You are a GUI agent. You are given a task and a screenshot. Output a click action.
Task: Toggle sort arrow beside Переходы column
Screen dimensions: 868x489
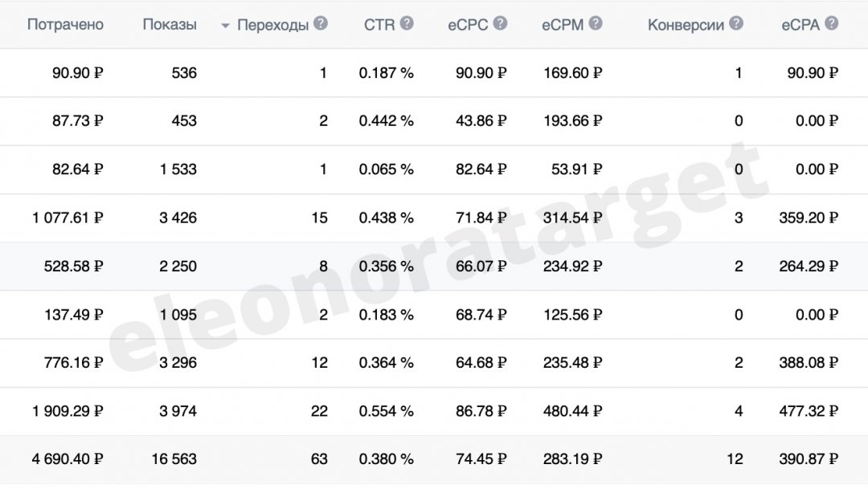(x=225, y=26)
